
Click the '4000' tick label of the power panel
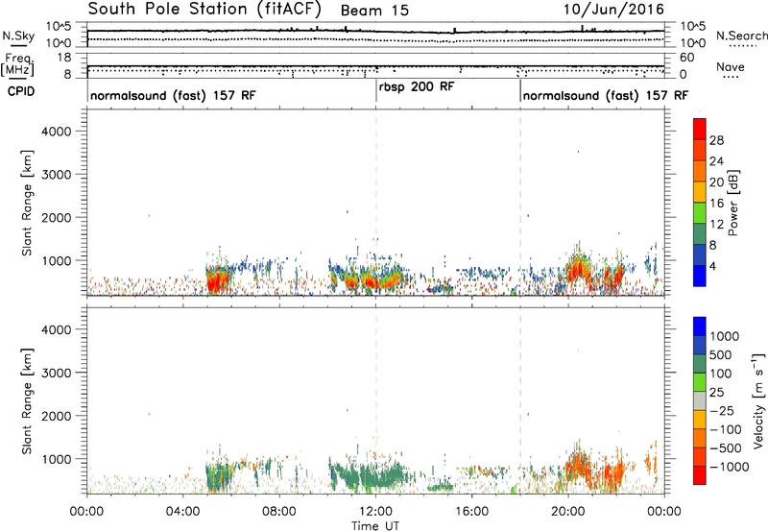(x=57, y=132)
